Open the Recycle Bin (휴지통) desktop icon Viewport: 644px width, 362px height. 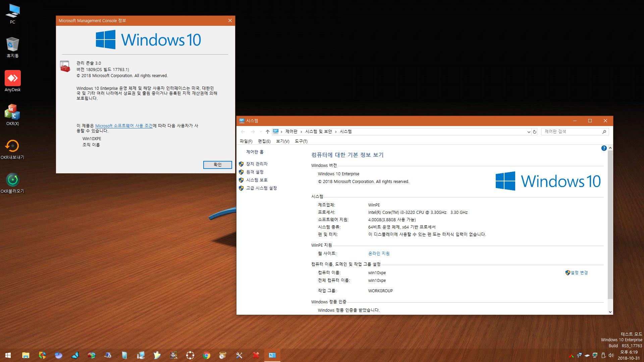click(x=12, y=47)
